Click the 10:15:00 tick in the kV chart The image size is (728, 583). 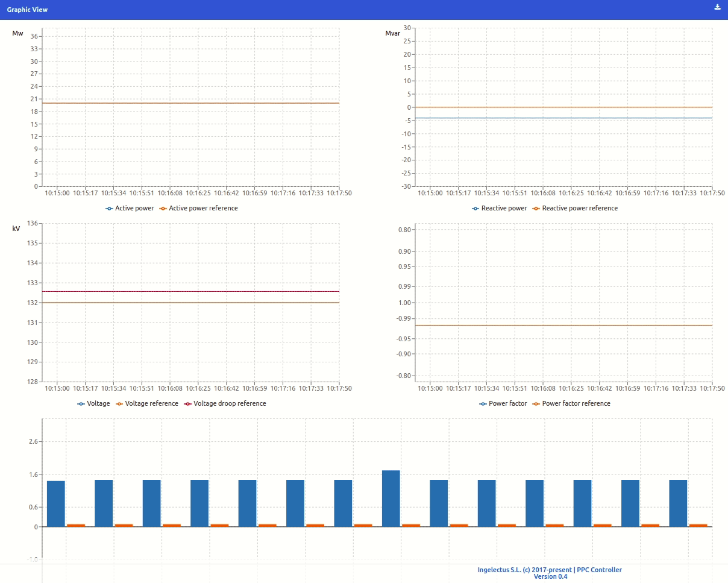point(57,389)
